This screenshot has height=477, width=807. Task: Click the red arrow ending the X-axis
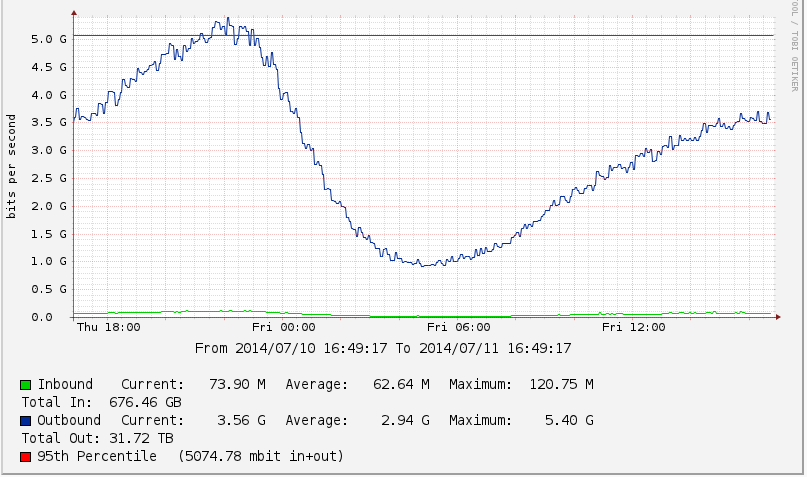pos(781,317)
